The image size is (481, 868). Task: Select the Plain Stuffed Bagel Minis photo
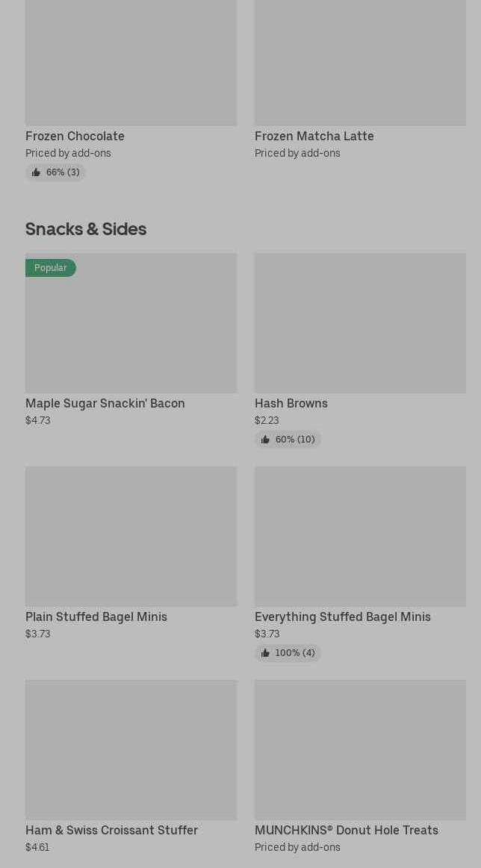coord(131,536)
